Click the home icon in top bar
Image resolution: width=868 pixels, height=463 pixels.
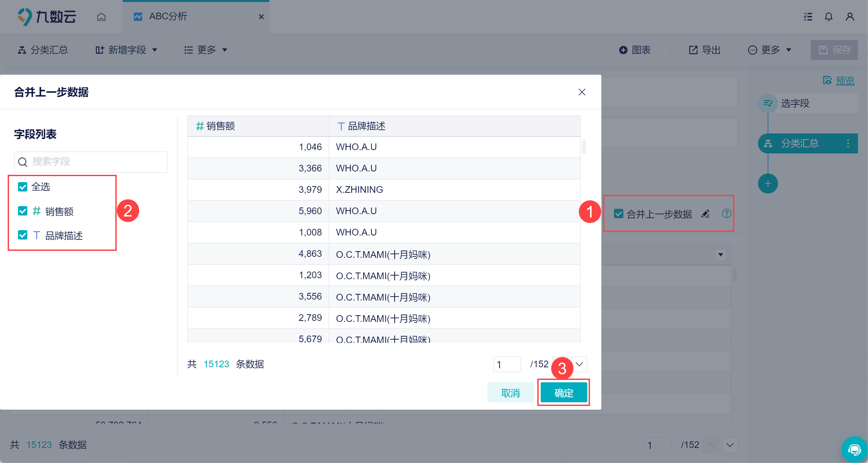coord(101,17)
